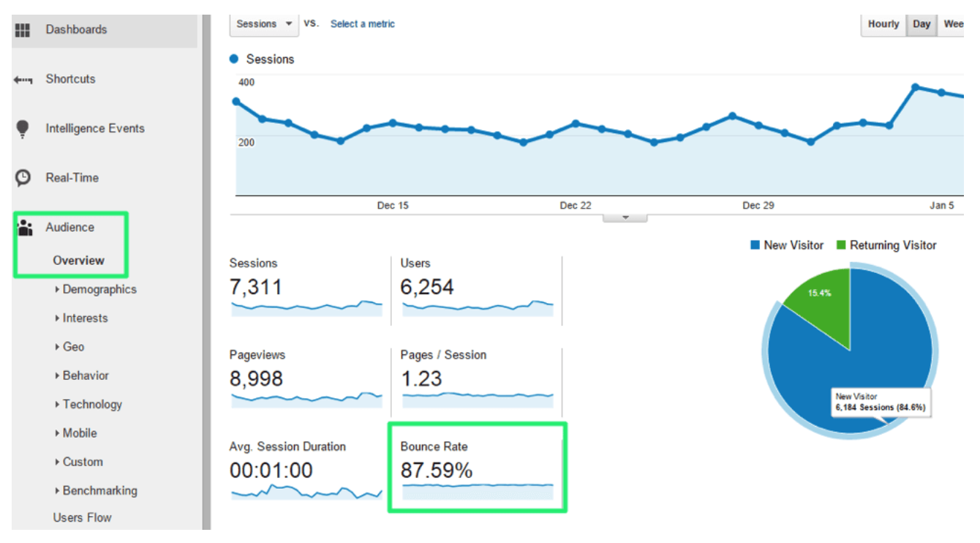
Task: Open the Sessions metric dropdown
Action: 263,24
